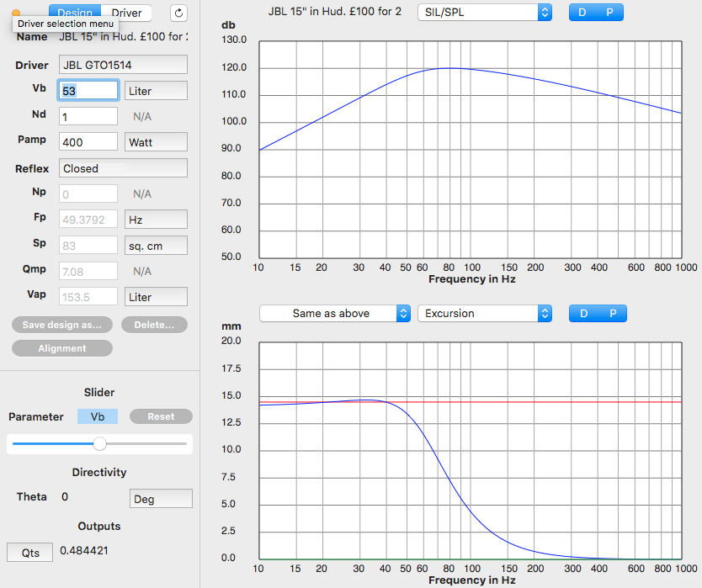Click the disabled Np field
This screenshot has width=702, height=588.
tap(88, 193)
